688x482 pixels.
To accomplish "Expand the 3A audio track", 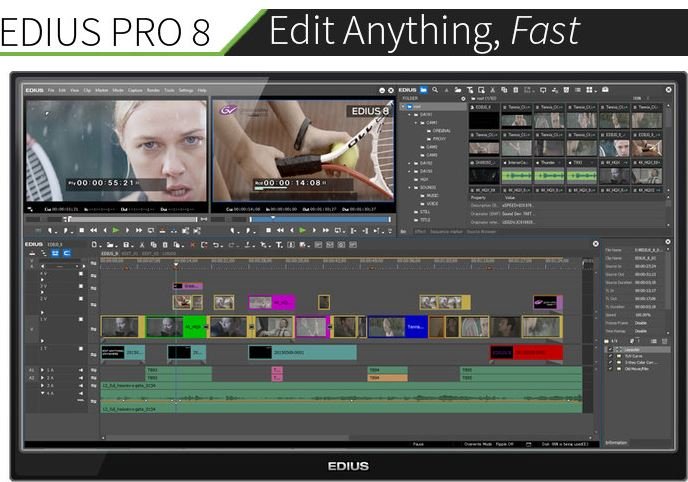I will pyautogui.click(x=43, y=386).
